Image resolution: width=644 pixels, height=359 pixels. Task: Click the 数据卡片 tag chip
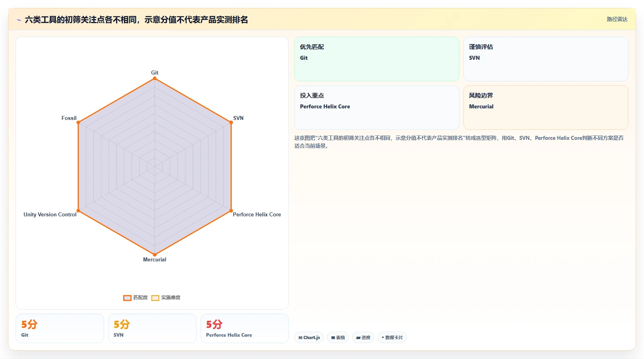[392, 337]
